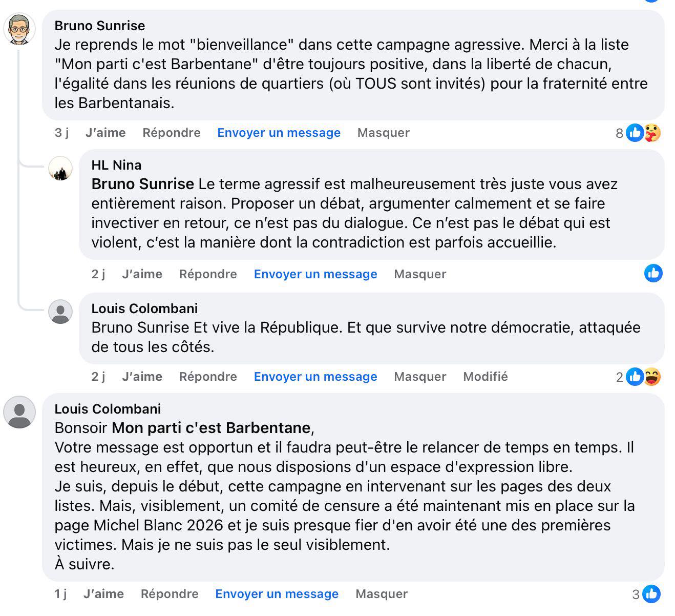
Task: Toggle J'aime on Louis Colombani's last comment
Action: [103, 594]
